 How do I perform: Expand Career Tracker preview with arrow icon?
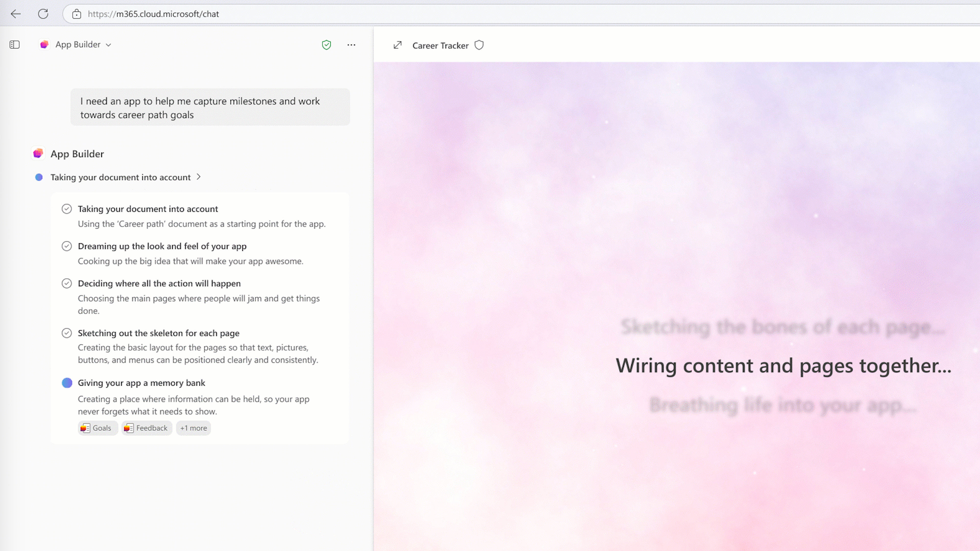point(397,45)
